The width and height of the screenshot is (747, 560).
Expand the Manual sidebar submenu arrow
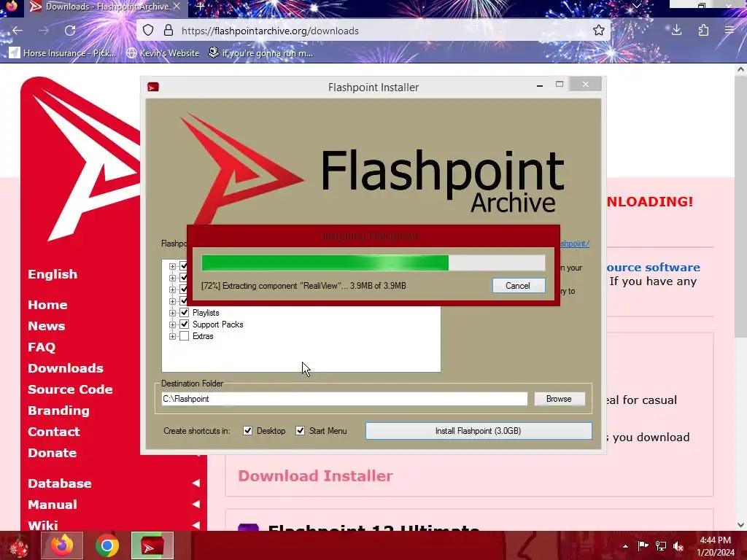pos(196,505)
